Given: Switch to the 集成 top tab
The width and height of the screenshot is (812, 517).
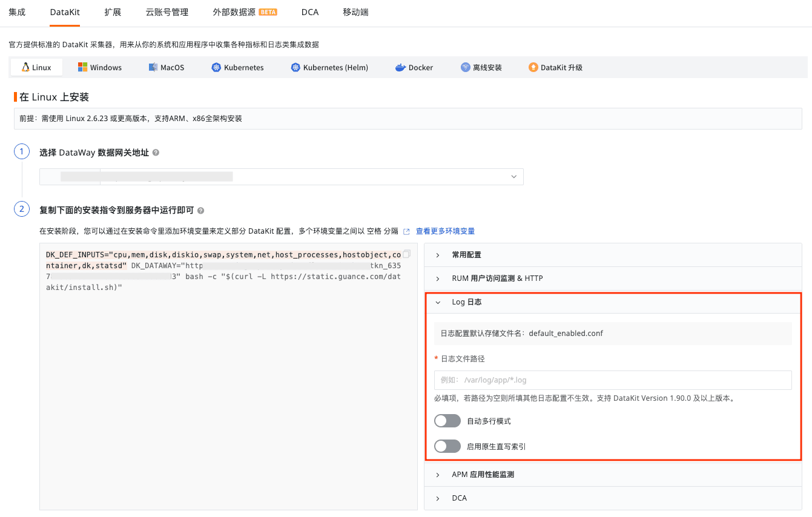Looking at the screenshot, I should pos(17,12).
